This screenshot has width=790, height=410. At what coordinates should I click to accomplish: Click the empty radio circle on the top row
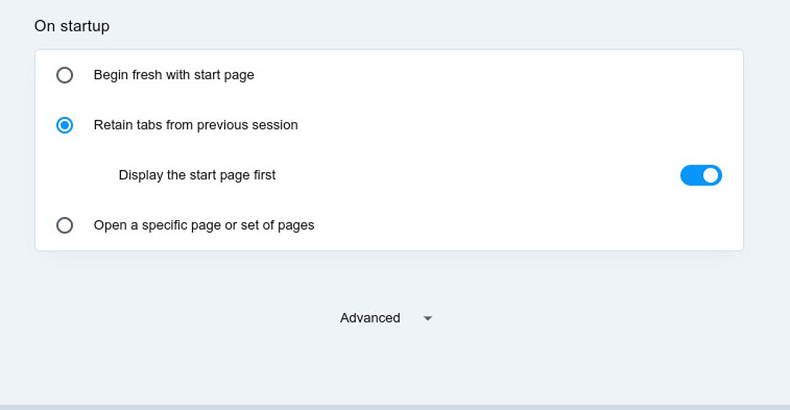click(x=65, y=75)
